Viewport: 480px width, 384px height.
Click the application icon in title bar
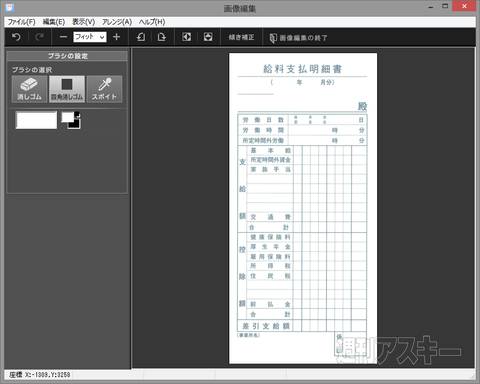(x=10, y=7)
